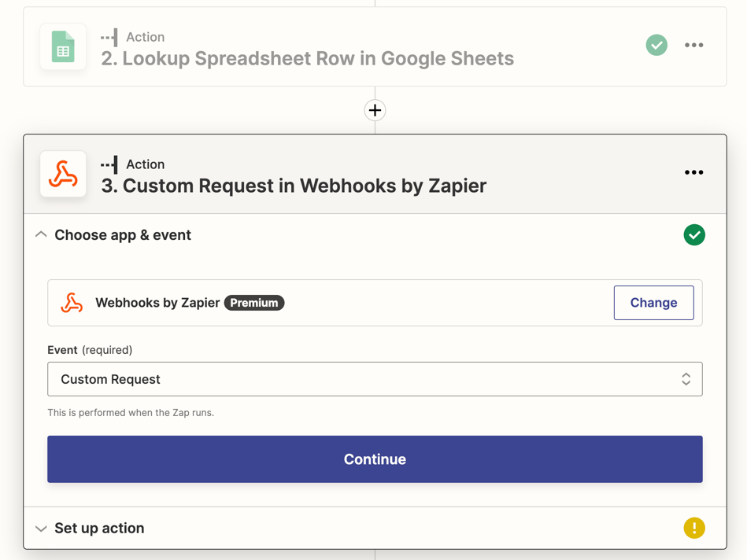Image resolution: width=747 pixels, height=560 pixels.
Task: Click the step 3 Custom Request title
Action: click(x=294, y=186)
